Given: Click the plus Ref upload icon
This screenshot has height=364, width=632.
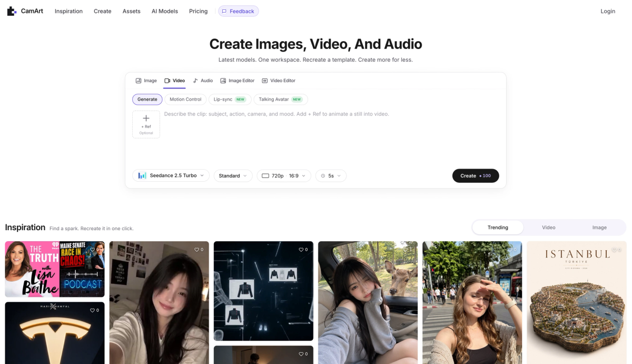Looking at the screenshot, I should coord(146,119).
